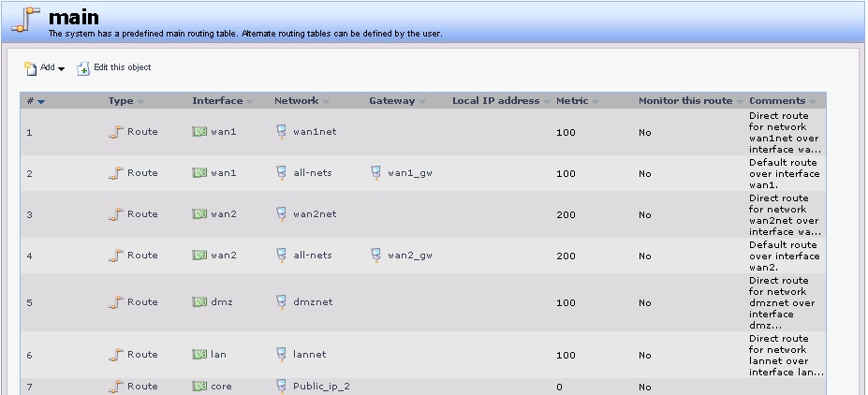Click the wan2_gw gateway icon
The image size is (868, 395).
[x=375, y=256]
